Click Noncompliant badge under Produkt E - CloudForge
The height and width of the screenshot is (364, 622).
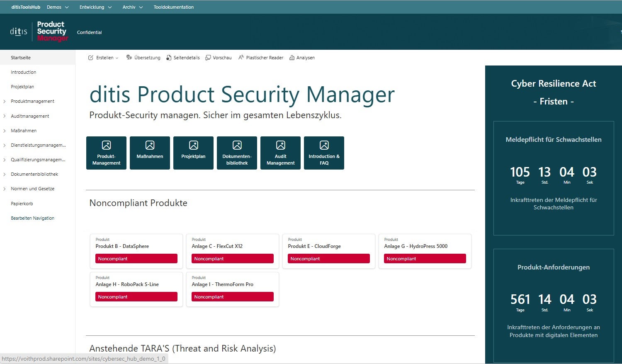pos(329,259)
